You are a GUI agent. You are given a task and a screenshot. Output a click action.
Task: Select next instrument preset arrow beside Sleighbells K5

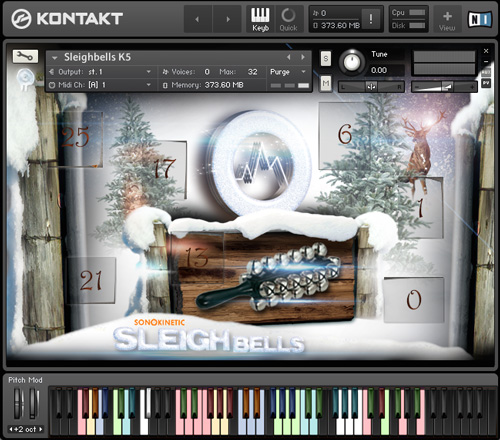pyautogui.click(x=303, y=57)
